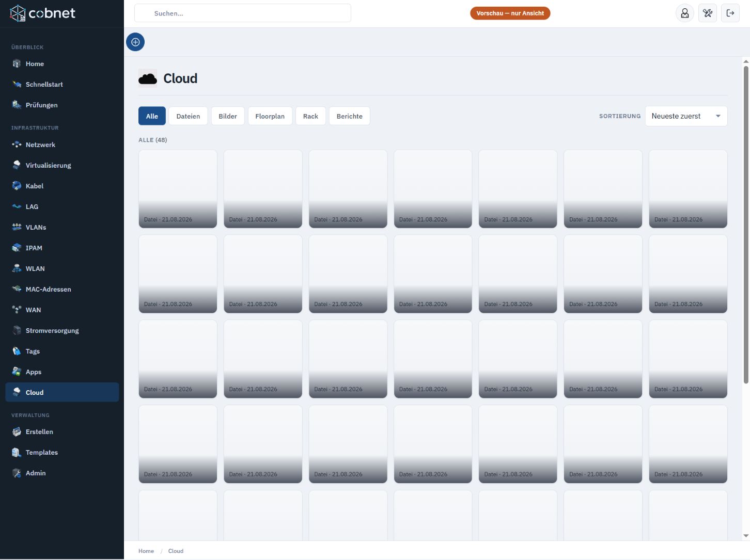This screenshot has height=560, width=750.
Task: Select the Alle filter tab
Action: click(152, 116)
